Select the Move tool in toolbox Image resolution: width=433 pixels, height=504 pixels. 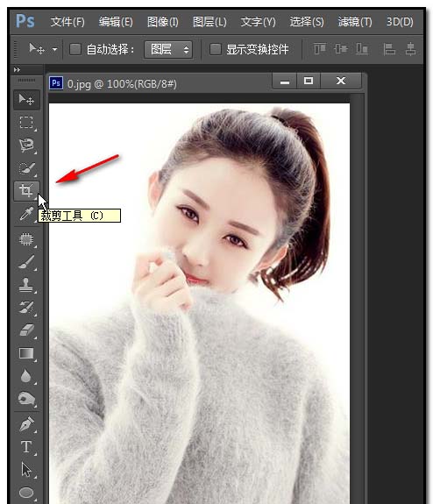(26, 100)
